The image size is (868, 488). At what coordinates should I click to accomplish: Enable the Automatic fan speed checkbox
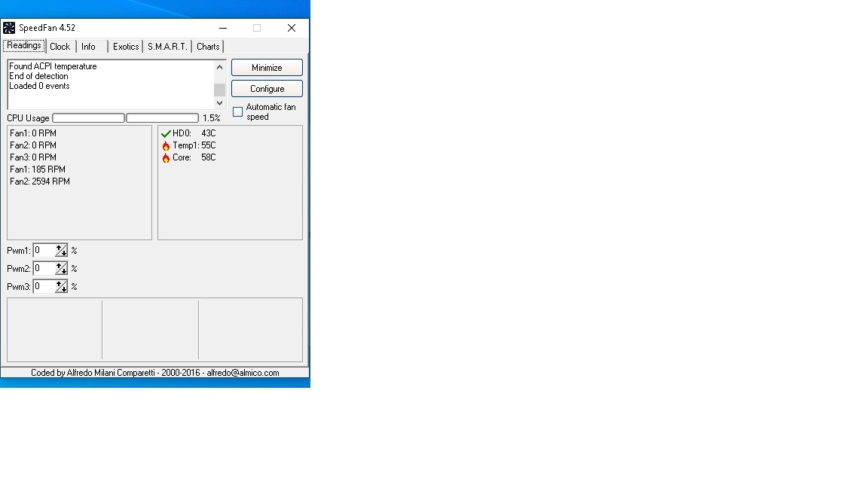pyautogui.click(x=238, y=111)
